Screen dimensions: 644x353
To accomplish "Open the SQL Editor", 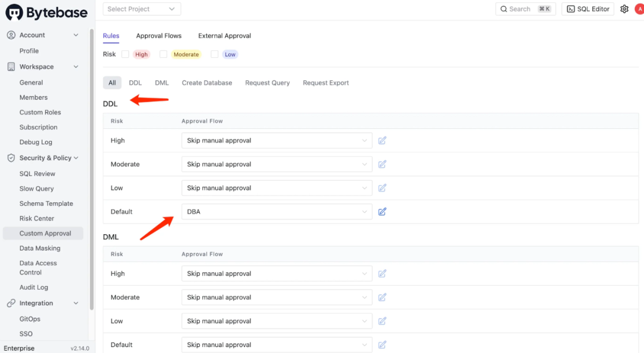I will (x=588, y=9).
